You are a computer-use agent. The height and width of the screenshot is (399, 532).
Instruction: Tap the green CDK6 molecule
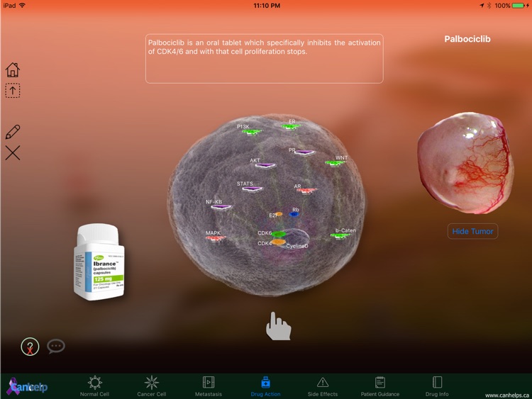279,234
